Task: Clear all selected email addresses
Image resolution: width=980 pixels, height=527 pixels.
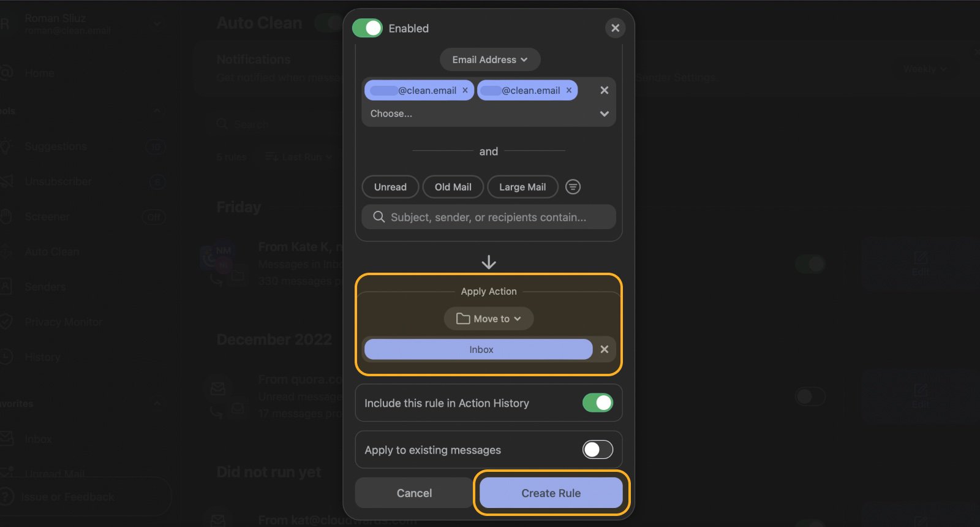Action: (604, 90)
